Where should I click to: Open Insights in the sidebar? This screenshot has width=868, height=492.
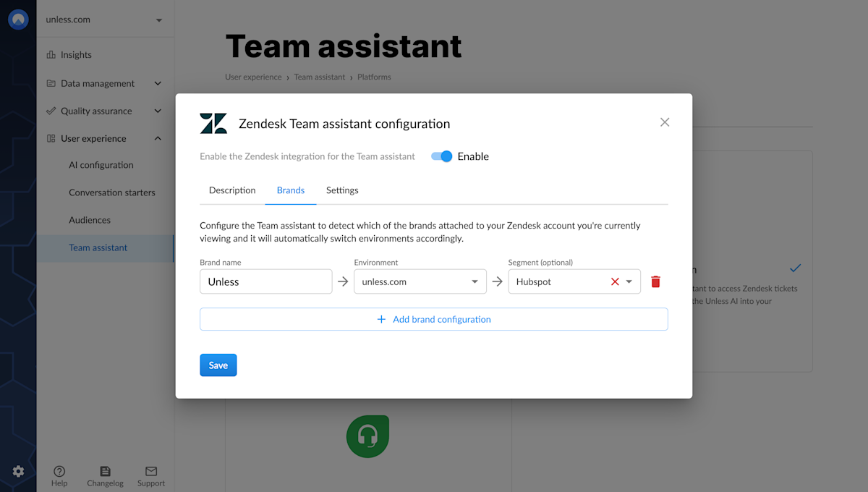click(x=76, y=54)
